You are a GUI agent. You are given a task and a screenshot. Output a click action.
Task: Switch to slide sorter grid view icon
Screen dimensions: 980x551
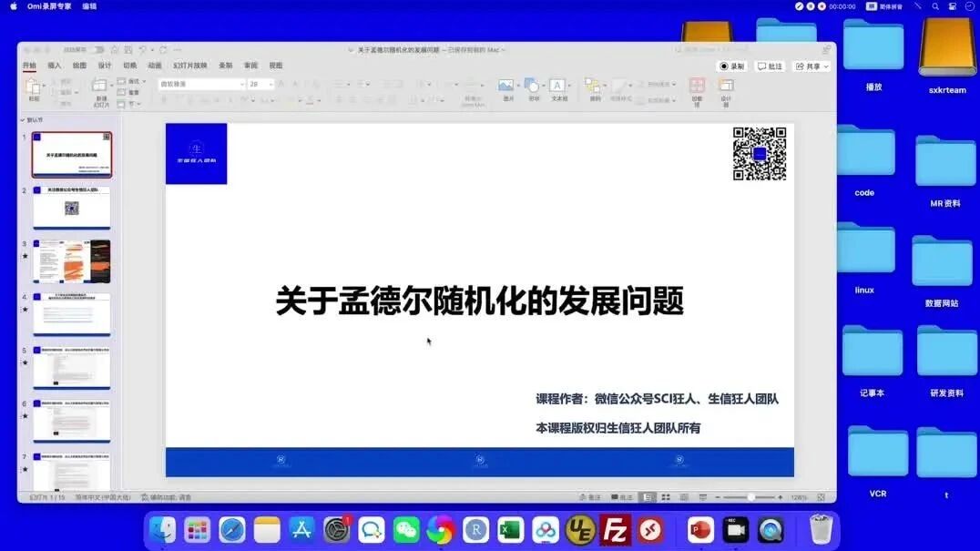click(667, 497)
